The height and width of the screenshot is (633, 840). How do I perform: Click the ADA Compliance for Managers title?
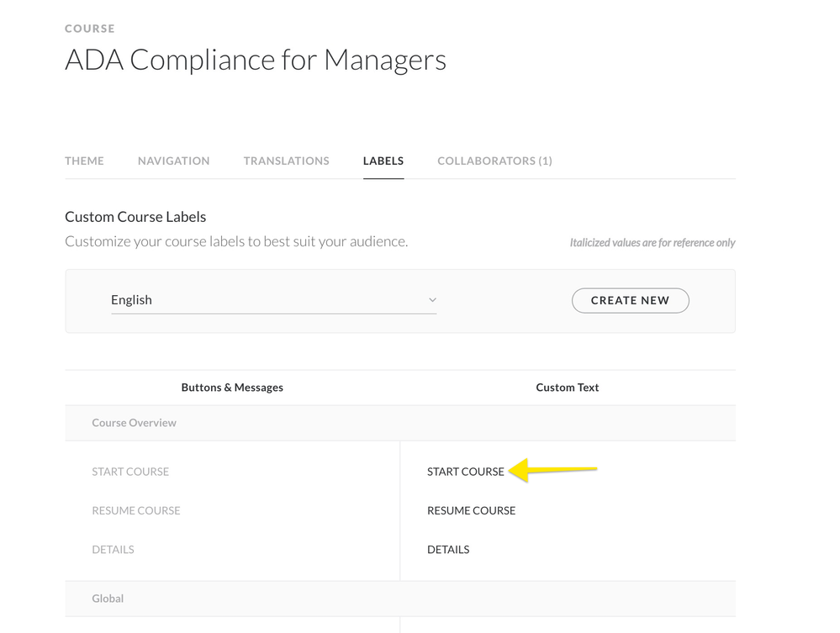255,60
